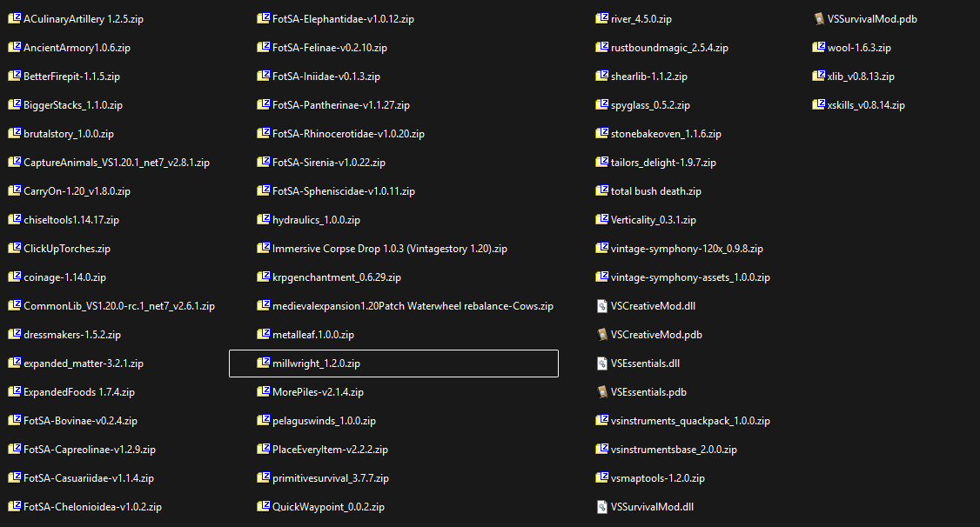Click the zip icon next to millwright_1.2.0.zip
This screenshot has height=527, width=980.
pos(263,364)
